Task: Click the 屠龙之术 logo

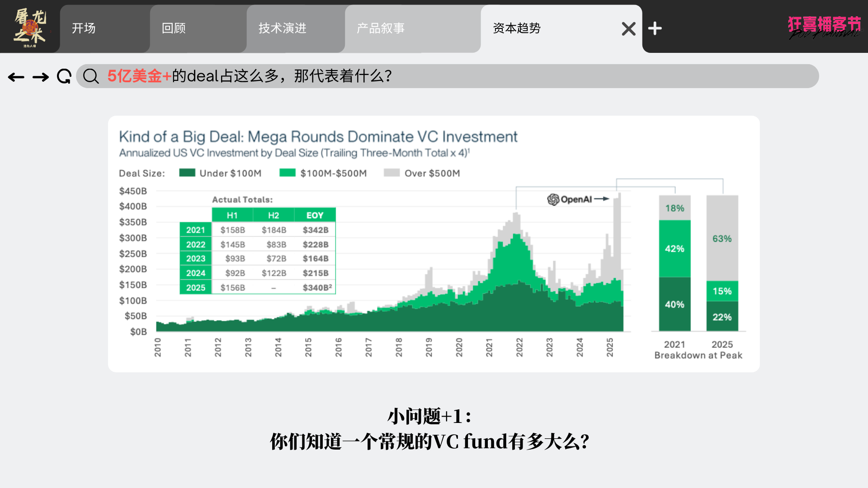Action: pyautogui.click(x=30, y=28)
